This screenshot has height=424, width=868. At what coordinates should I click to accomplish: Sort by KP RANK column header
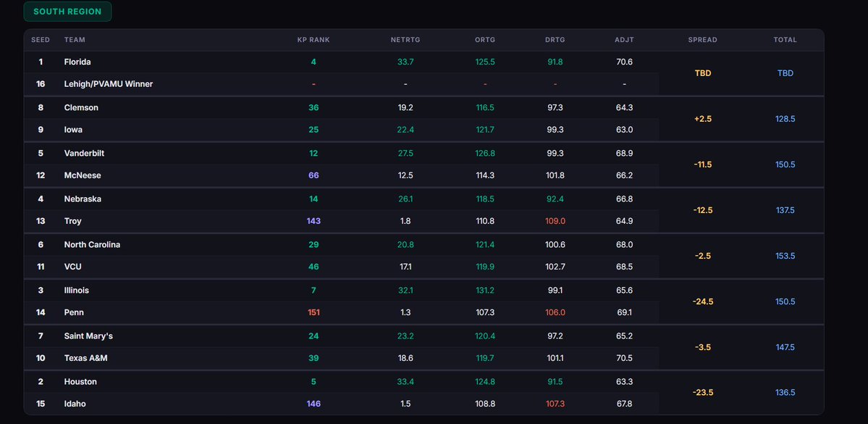tap(313, 40)
